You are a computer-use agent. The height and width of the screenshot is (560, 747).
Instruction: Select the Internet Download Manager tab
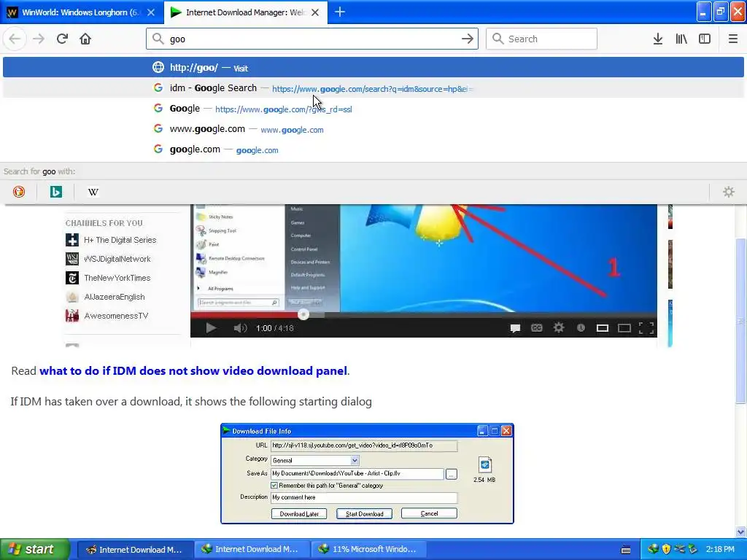(x=246, y=12)
